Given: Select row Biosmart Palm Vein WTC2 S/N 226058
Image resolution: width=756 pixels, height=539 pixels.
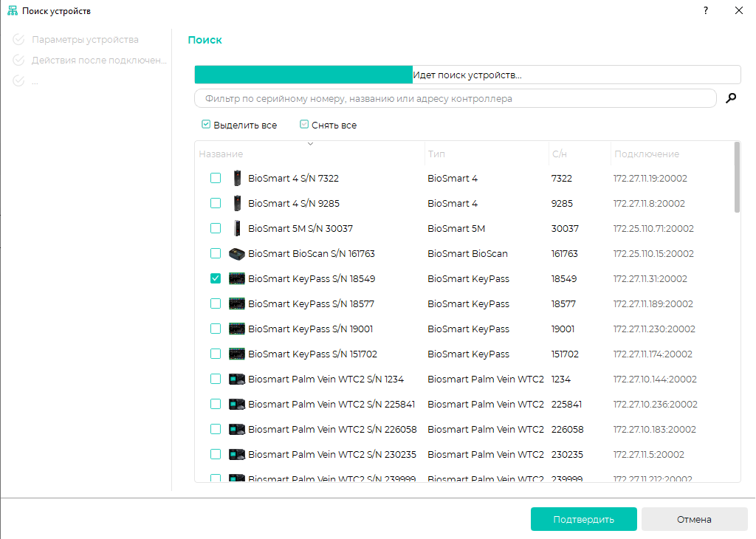Looking at the screenshot, I should (x=332, y=429).
